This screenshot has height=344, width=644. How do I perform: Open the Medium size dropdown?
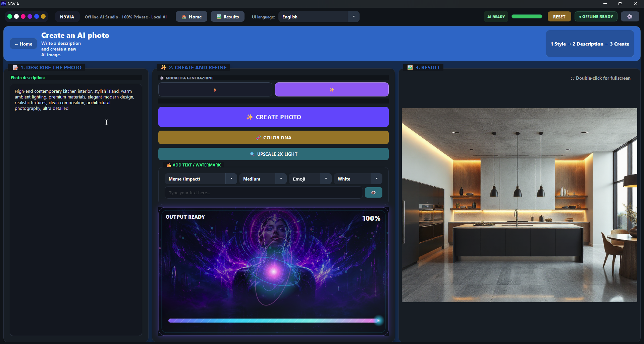(x=263, y=179)
